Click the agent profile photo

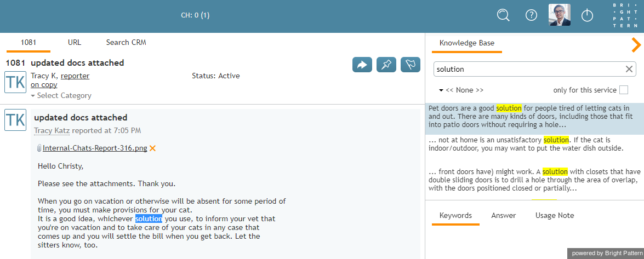tap(560, 15)
